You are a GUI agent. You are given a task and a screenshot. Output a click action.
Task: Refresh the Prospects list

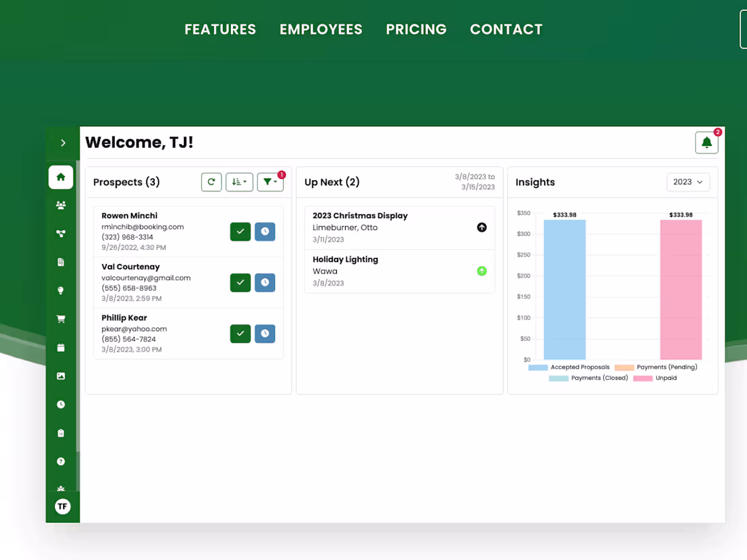click(211, 182)
